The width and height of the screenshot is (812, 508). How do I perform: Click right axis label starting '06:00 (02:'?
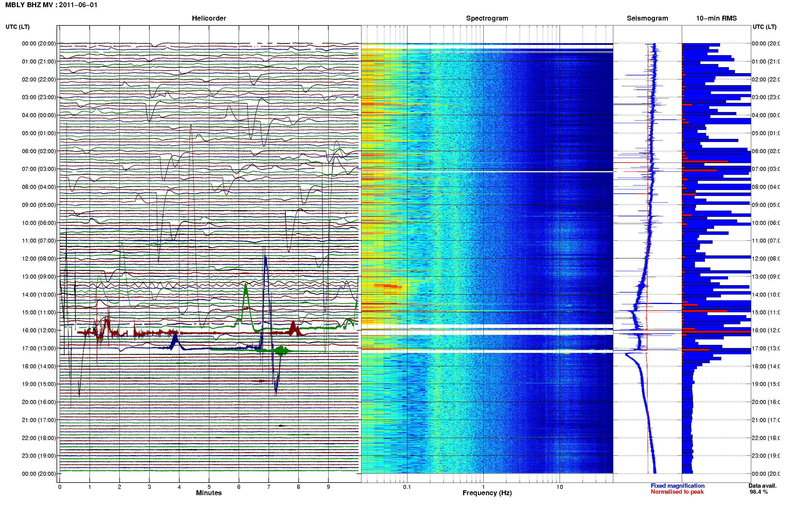pos(766,151)
